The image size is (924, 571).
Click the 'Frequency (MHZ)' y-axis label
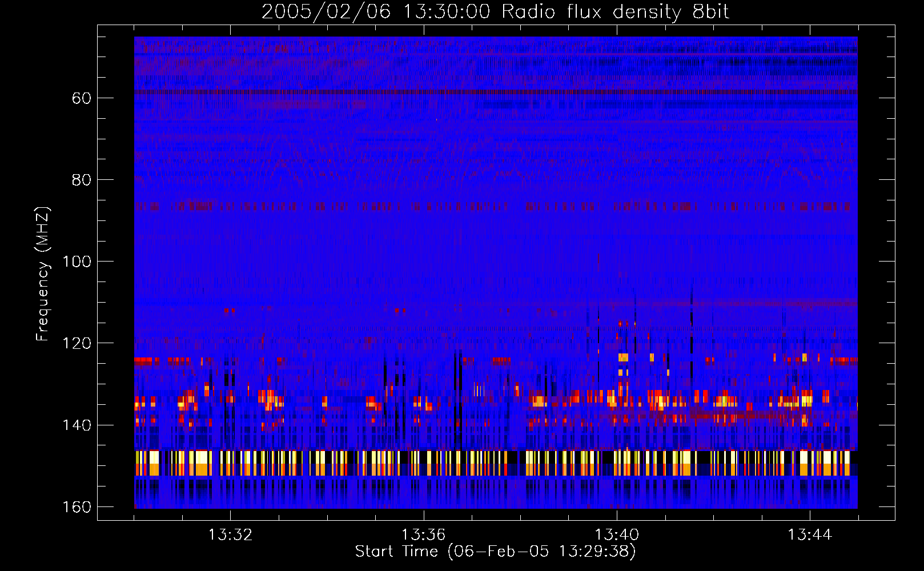coord(42,274)
